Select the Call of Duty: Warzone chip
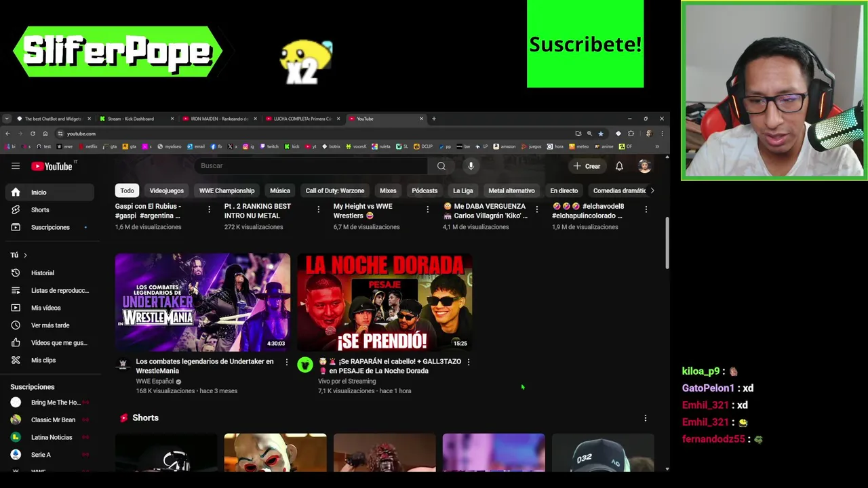868x488 pixels. pos(335,191)
